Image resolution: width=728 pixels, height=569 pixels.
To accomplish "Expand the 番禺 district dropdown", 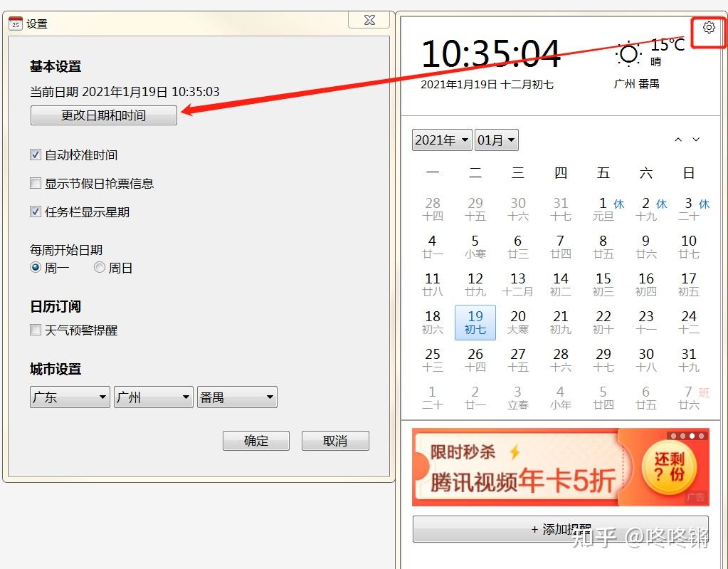I will [x=237, y=397].
